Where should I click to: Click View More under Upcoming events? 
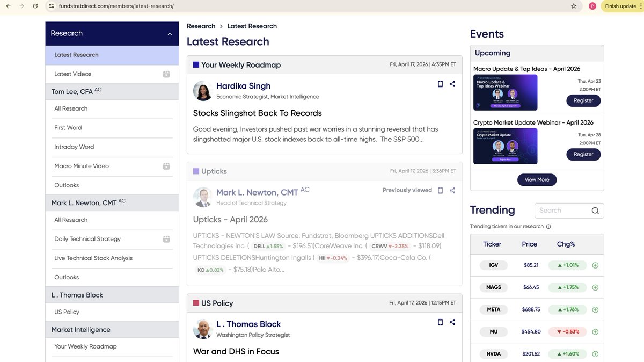point(537,179)
